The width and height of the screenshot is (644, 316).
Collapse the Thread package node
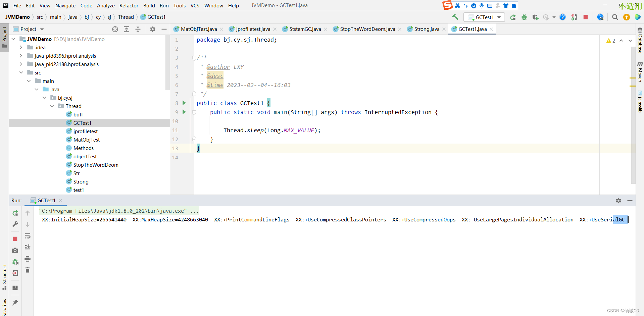[x=52, y=106]
